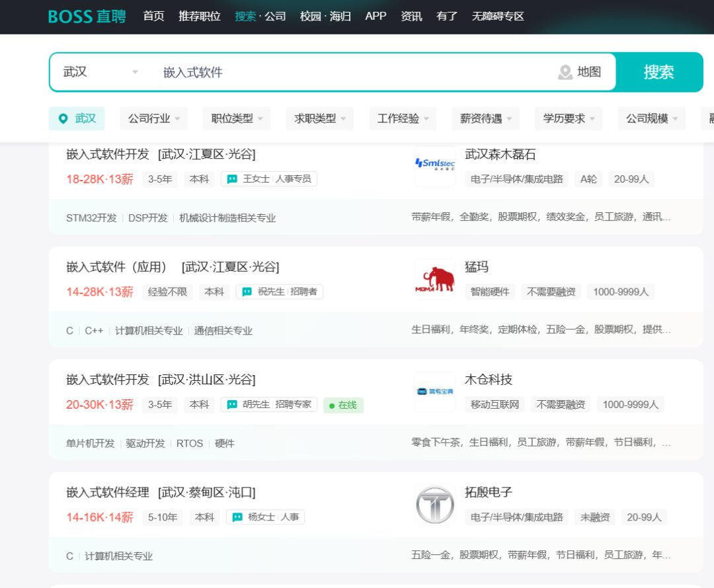Go to 首页 in the top navigation
Image resolution: width=714 pixels, height=588 pixels.
tap(153, 17)
